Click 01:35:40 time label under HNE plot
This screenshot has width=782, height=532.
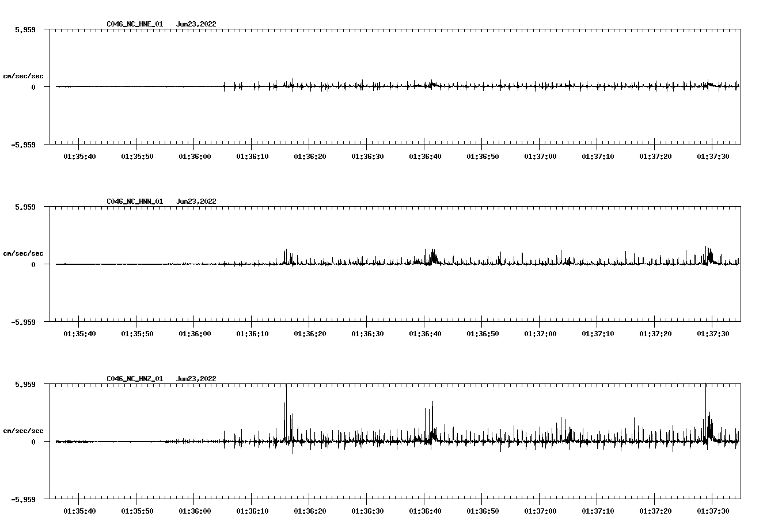pyautogui.click(x=79, y=157)
